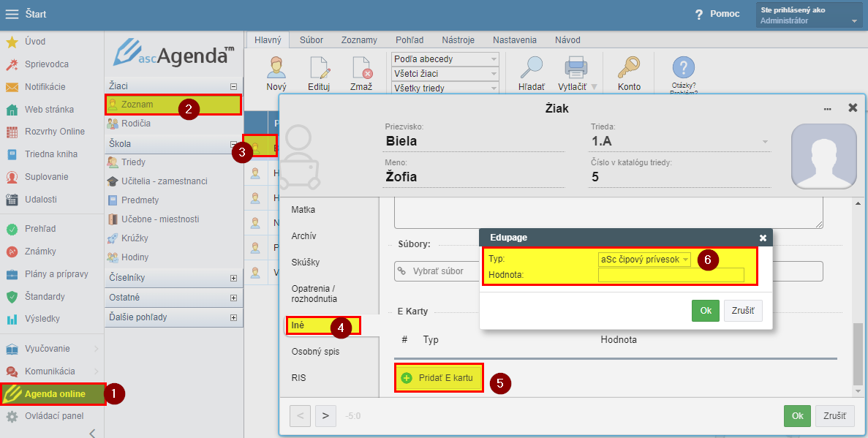
Task: Go to the next student with the > button
Action: click(x=325, y=416)
